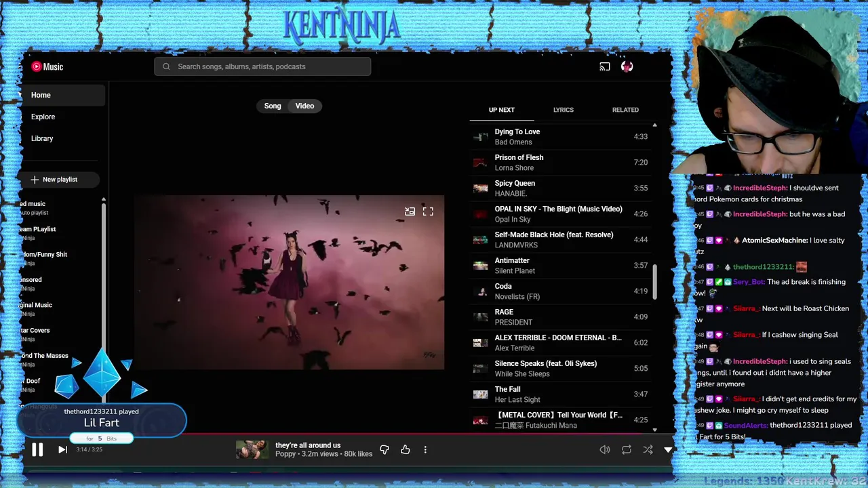This screenshot has width=868, height=488.
Task: Open more actions for current song
Action: click(425, 449)
